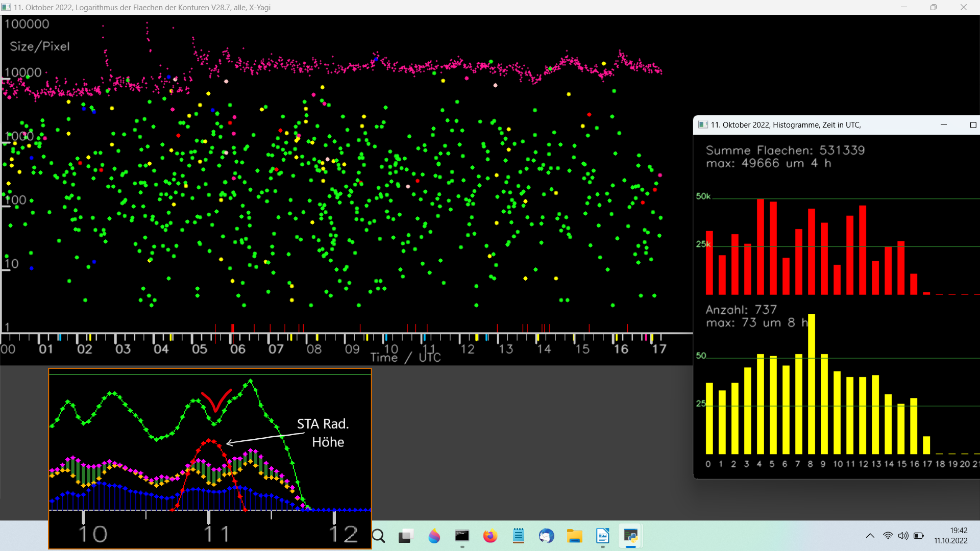The image size is (980, 551).
Task: Launch Firefox from the taskbar
Action: click(490, 536)
